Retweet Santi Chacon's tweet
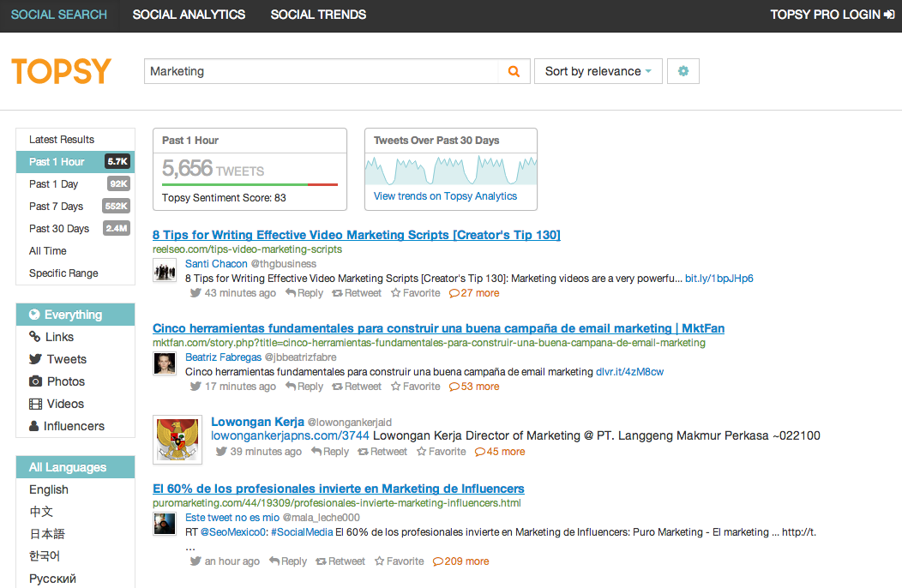The width and height of the screenshot is (902, 588). pyautogui.click(x=357, y=293)
